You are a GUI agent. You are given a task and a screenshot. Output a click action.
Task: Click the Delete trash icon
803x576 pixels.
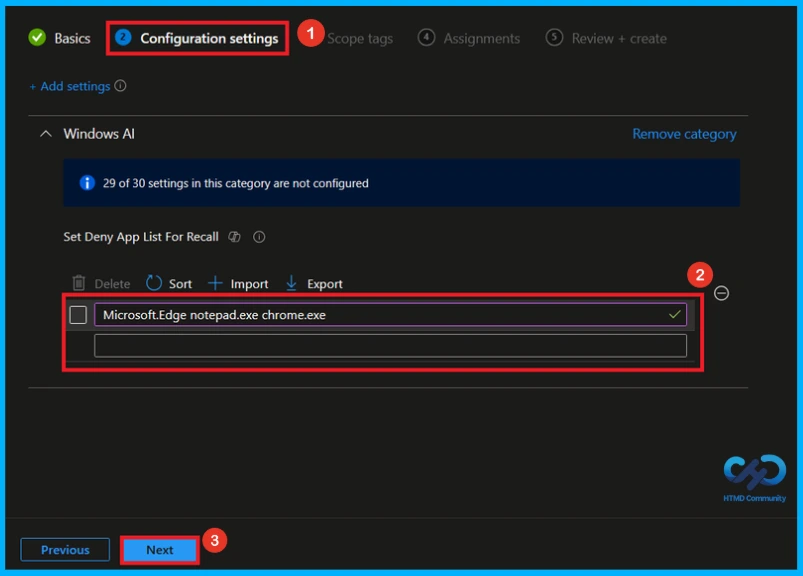79,283
